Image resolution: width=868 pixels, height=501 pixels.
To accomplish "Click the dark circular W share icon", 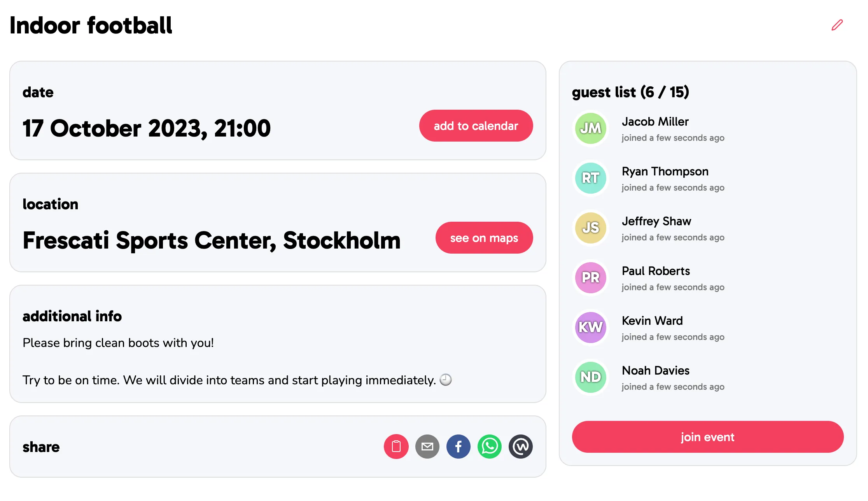I will point(520,447).
